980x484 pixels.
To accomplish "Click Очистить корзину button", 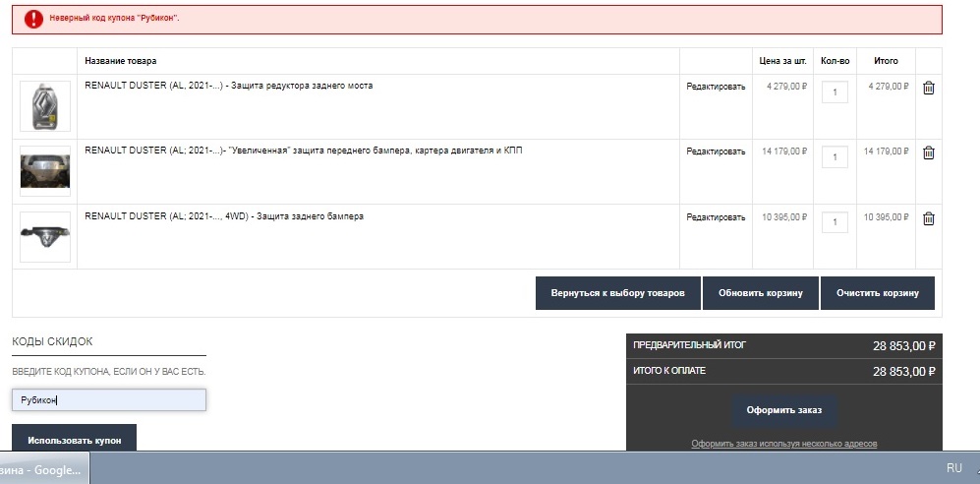I will click(x=878, y=293).
